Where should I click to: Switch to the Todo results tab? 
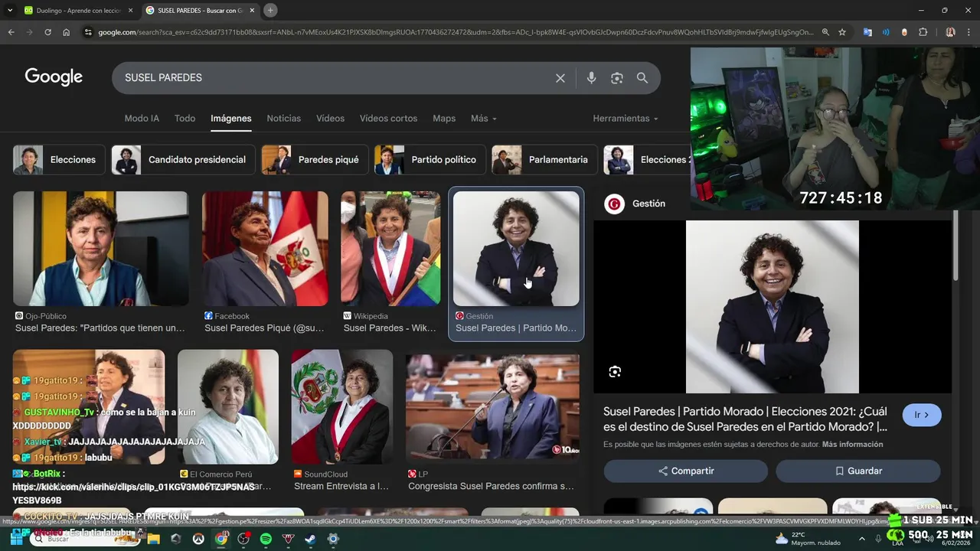pyautogui.click(x=185, y=119)
